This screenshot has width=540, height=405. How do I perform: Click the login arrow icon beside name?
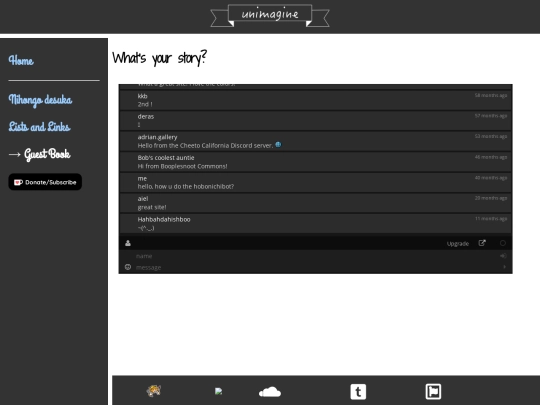[x=503, y=256]
